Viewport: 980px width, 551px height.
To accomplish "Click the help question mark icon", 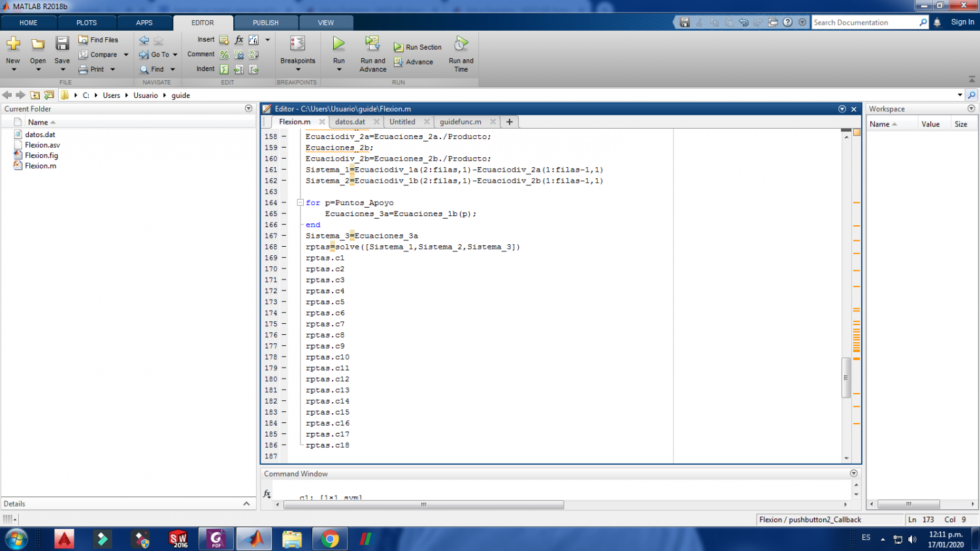I will pyautogui.click(x=788, y=22).
